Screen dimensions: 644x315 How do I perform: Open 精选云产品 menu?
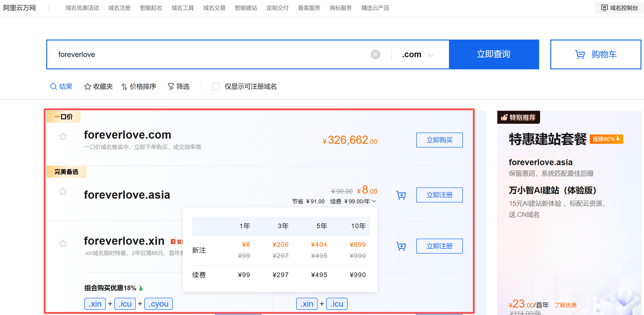coord(375,8)
